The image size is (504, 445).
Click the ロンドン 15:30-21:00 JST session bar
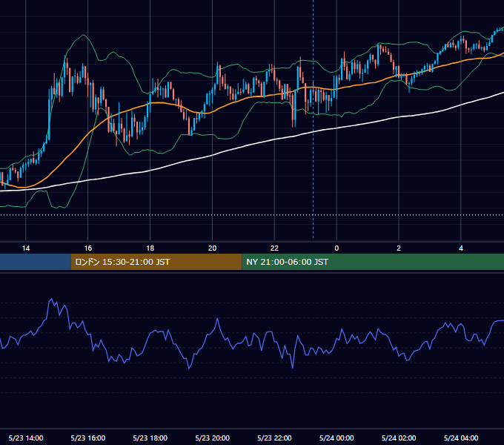coord(156,262)
